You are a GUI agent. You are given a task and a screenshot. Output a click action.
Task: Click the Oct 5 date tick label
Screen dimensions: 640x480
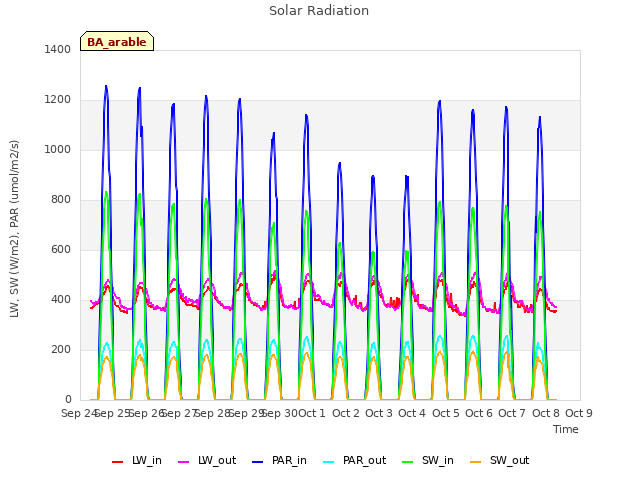pos(446,413)
